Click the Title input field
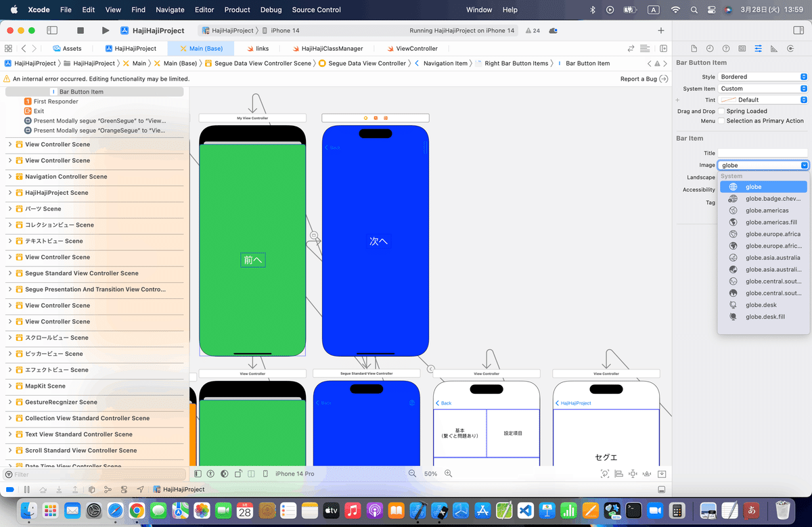This screenshot has height=527, width=812. 763,154
